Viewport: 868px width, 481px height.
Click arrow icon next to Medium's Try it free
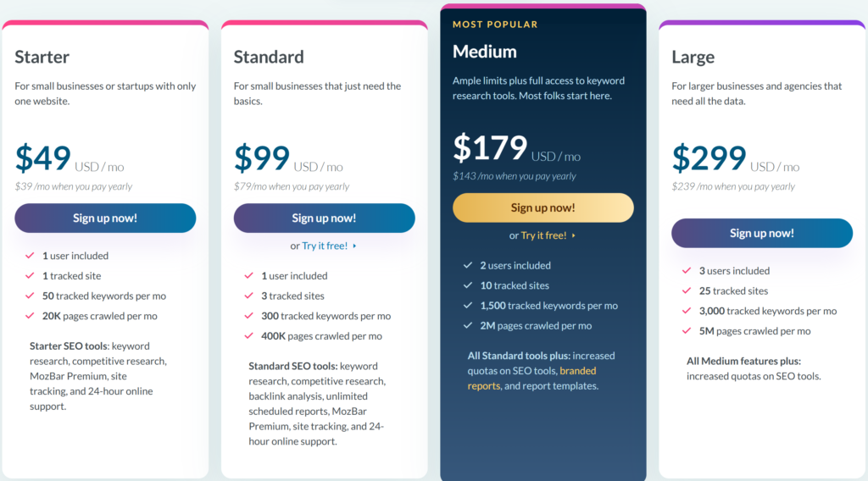point(574,235)
